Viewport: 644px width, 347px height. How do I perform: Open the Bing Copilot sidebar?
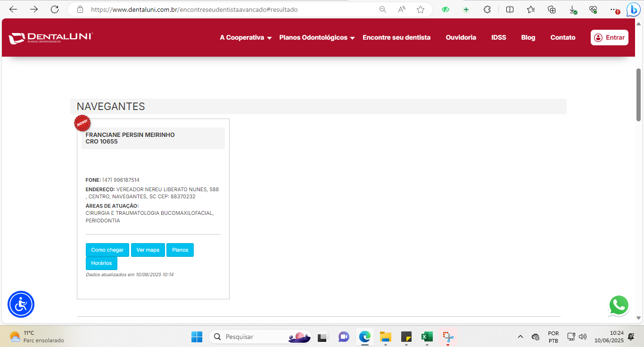633,9
